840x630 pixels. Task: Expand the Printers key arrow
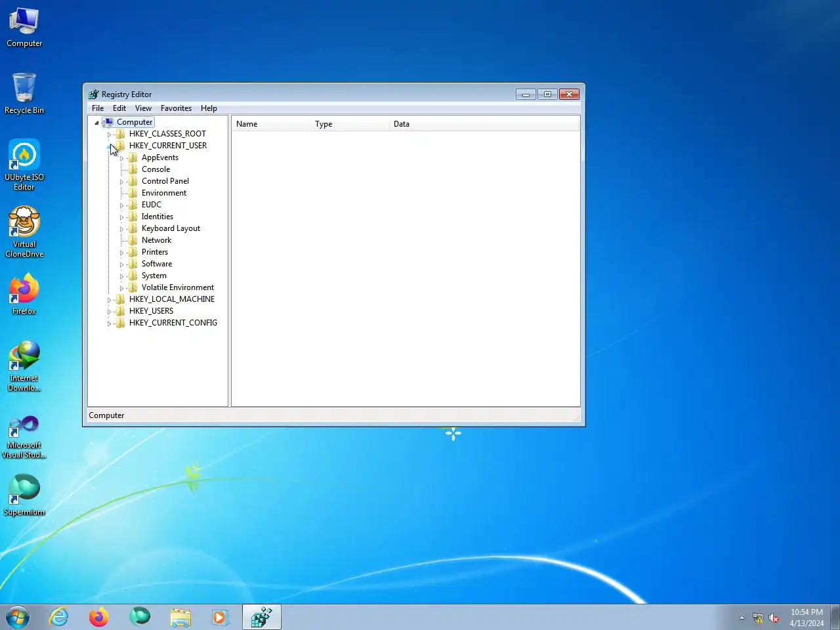coord(121,252)
